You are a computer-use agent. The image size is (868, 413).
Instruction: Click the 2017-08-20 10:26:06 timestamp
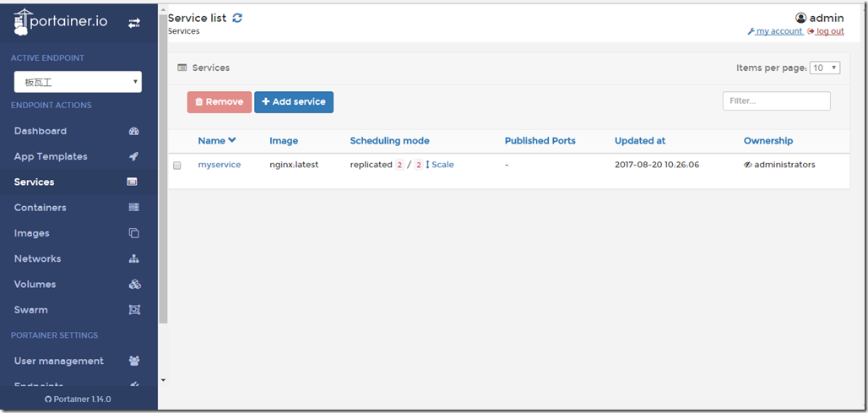657,165
